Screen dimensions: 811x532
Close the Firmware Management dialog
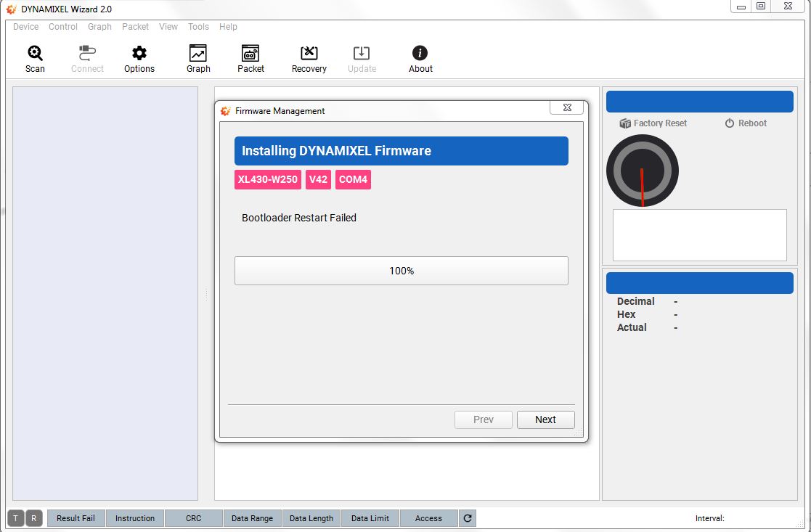coord(567,107)
